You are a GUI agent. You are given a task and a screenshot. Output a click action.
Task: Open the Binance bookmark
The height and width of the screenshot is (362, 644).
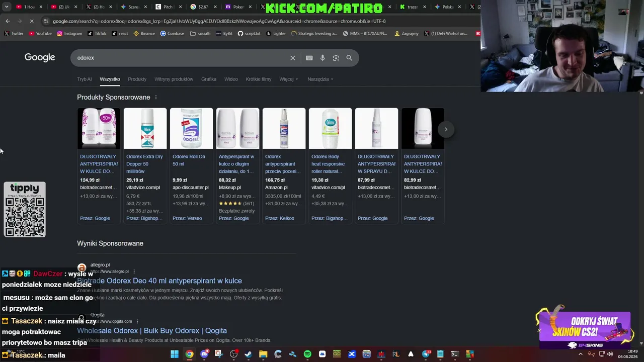point(144,34)
